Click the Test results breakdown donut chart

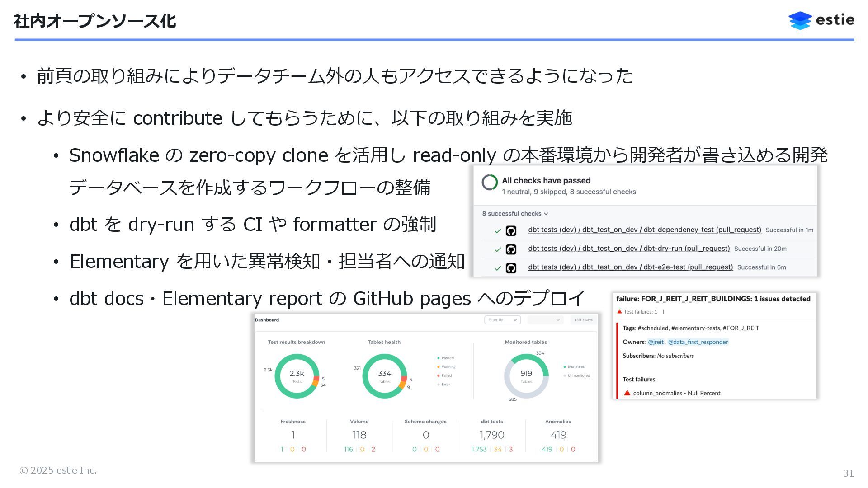(297, 376)
